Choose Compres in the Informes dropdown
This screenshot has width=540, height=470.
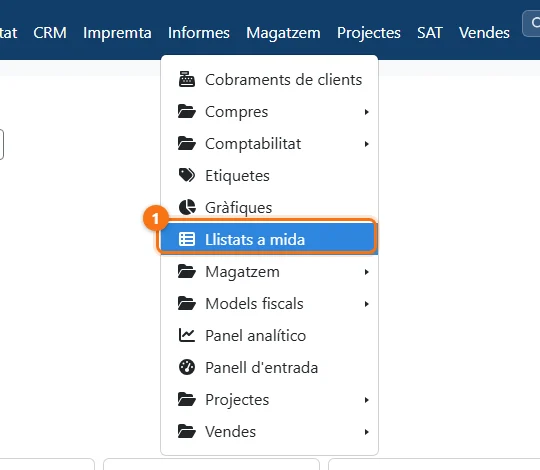tap(269, 112)
